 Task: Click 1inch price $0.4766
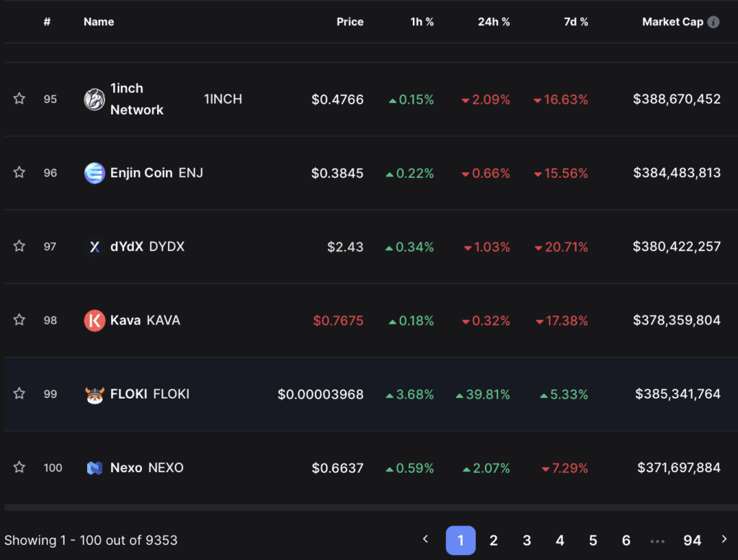point(337,99)
